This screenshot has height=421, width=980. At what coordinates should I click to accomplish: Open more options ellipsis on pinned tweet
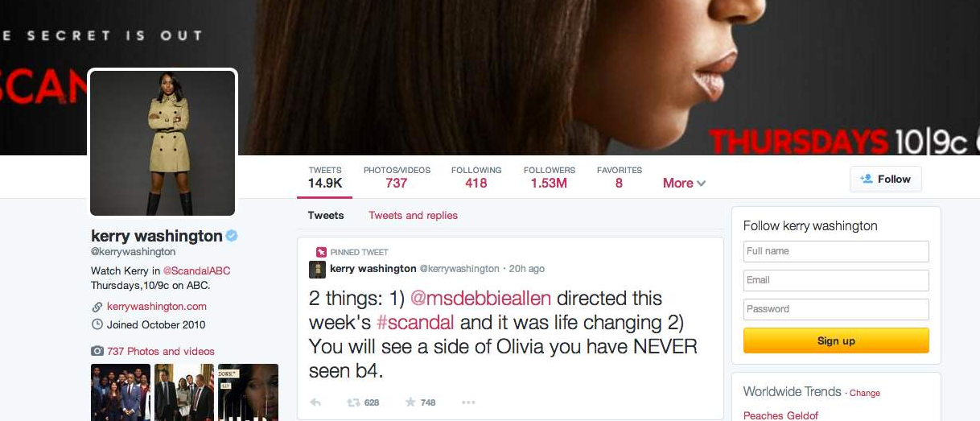(x=468, y=402)
